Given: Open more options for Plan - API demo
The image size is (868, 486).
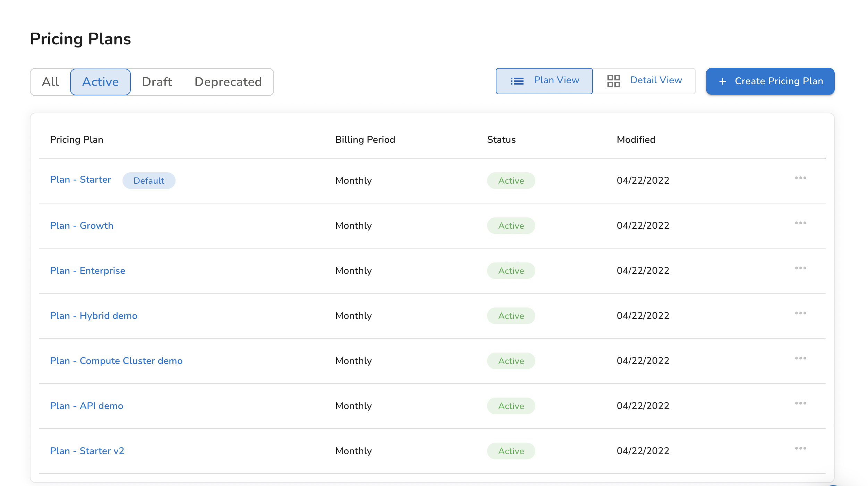Looking at the screenshot, I should [x=800, y=403].
